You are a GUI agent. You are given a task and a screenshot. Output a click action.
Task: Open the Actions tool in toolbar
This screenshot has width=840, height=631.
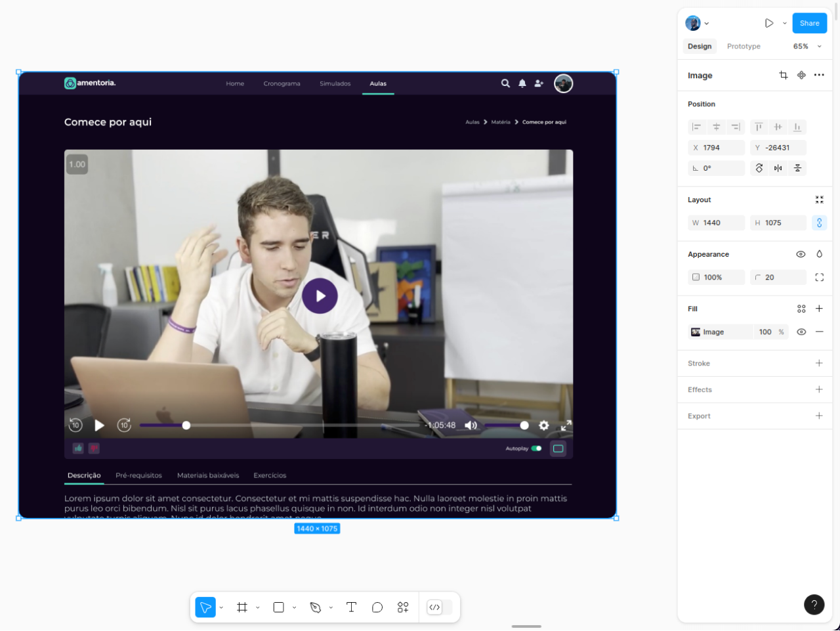point(403,607)
